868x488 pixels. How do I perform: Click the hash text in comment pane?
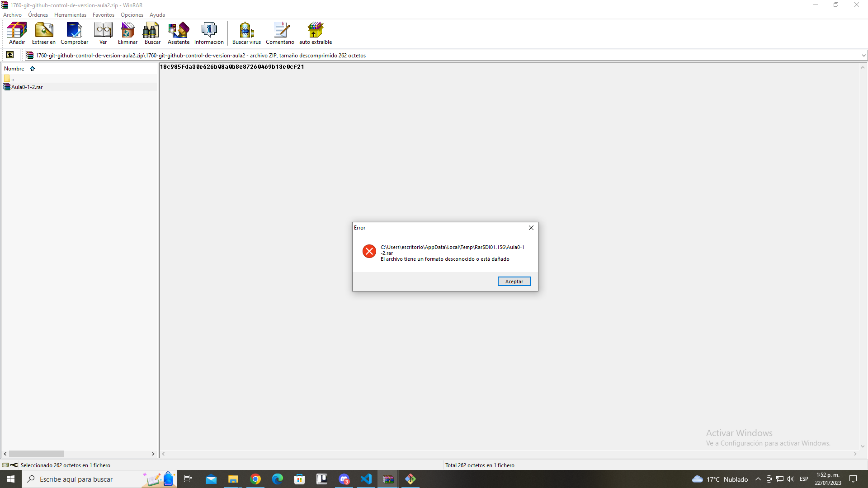[x=232, y=67]
